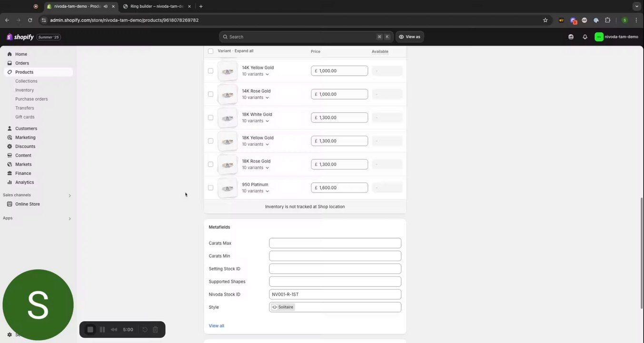Image resolution: width=644 pixels, height=343 pixels.
Task: Open a new browser tab
Action: pos(201,6)
